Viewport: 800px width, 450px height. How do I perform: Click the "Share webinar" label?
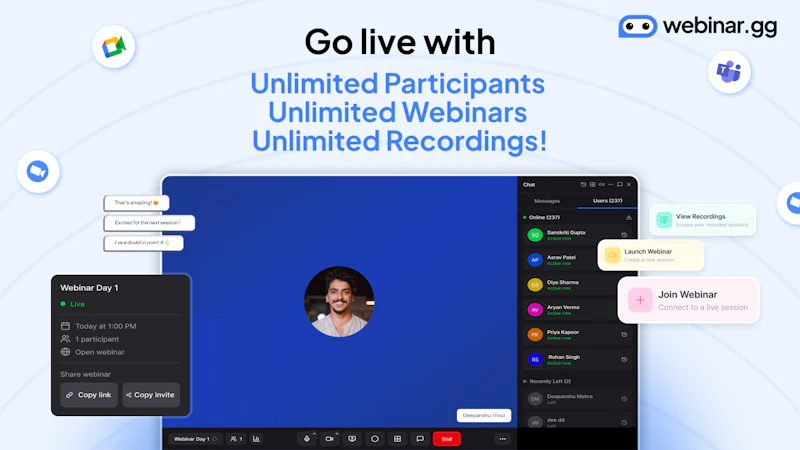click(85, 374)
